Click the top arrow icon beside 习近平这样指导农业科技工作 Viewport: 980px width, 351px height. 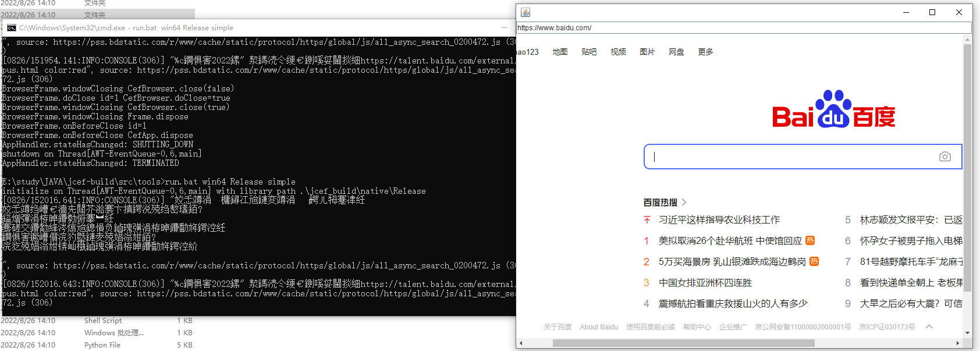[647, 220]
